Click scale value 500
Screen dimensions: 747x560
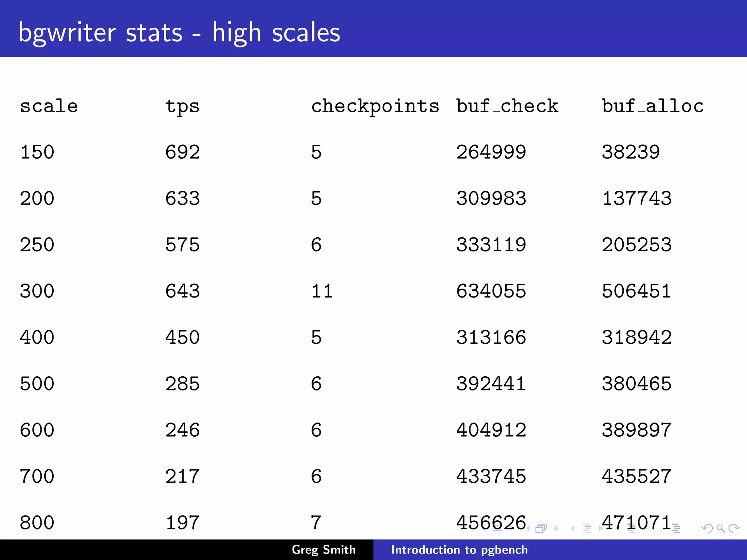37,384
